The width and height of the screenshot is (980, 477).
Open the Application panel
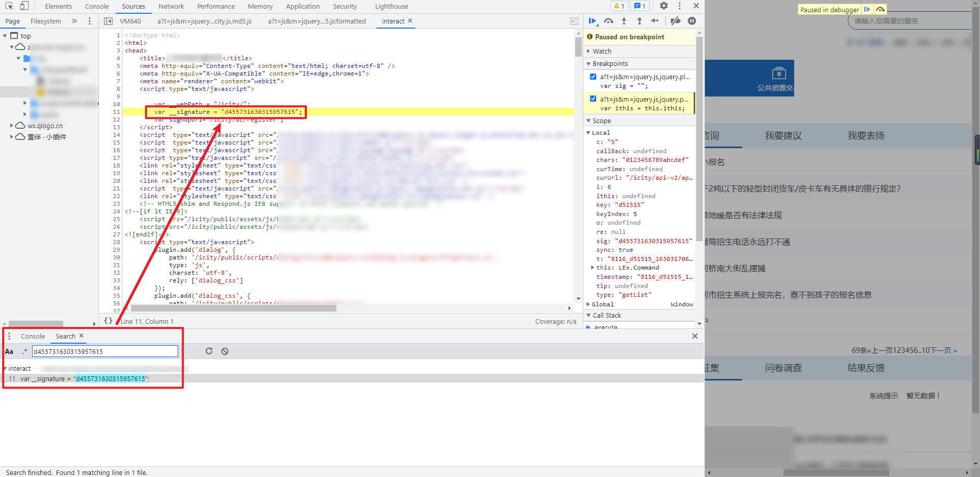point(303,6)
